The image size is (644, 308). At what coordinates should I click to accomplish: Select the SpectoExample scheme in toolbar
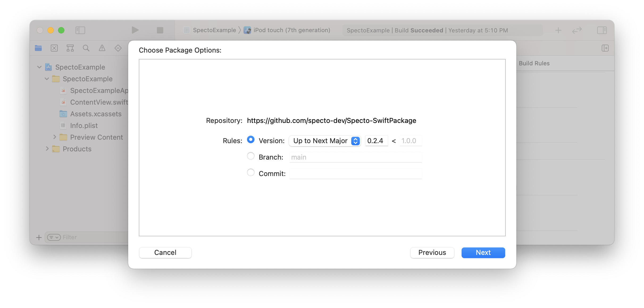(x=210, y=30)
